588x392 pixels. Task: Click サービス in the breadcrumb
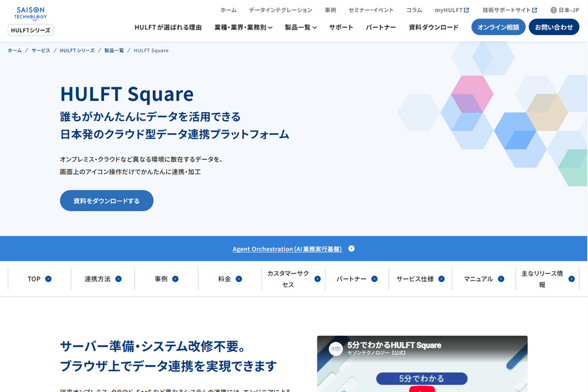pos(41,50)
